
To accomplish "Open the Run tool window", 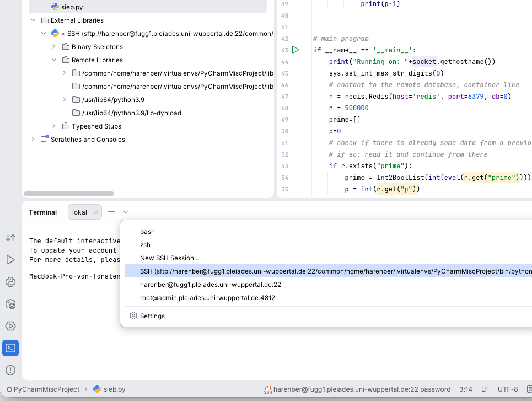I will 10,260.
